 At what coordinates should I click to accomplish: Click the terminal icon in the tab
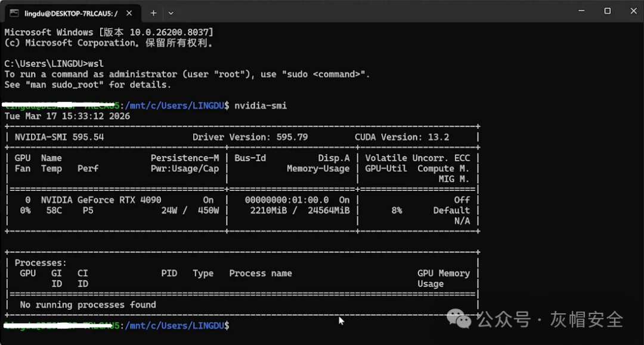(14, 13)
